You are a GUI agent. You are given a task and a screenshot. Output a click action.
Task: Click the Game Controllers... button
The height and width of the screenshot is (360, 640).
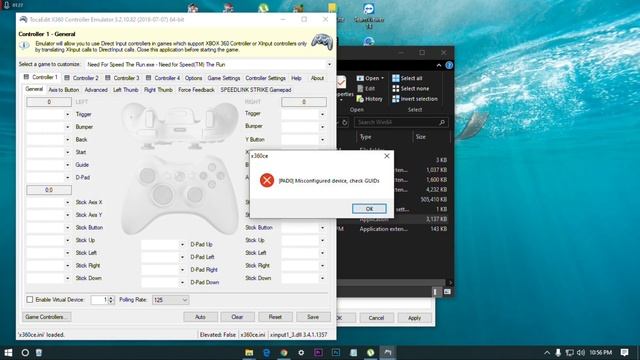47,317
